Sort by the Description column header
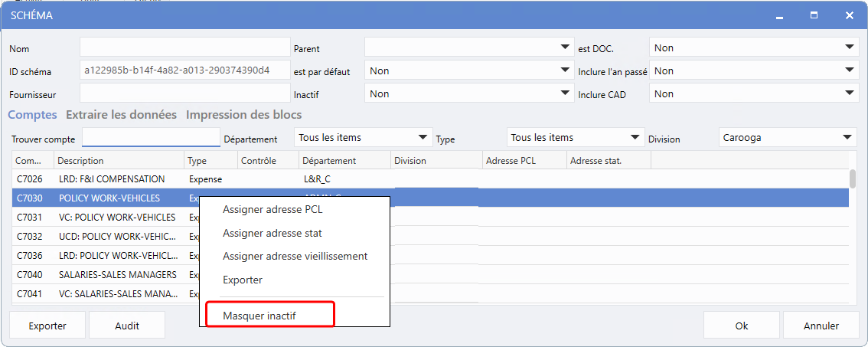The width and height of the screenshot is (868, 347). [x=119, y=161]
